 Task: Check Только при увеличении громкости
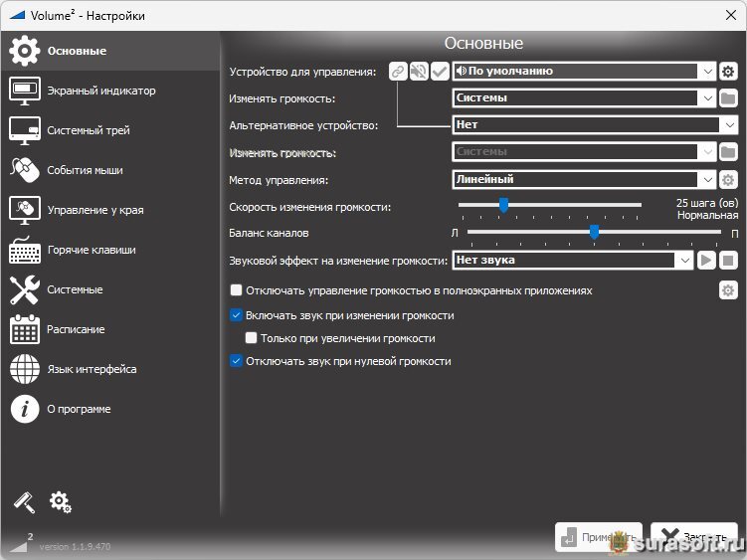251,338
